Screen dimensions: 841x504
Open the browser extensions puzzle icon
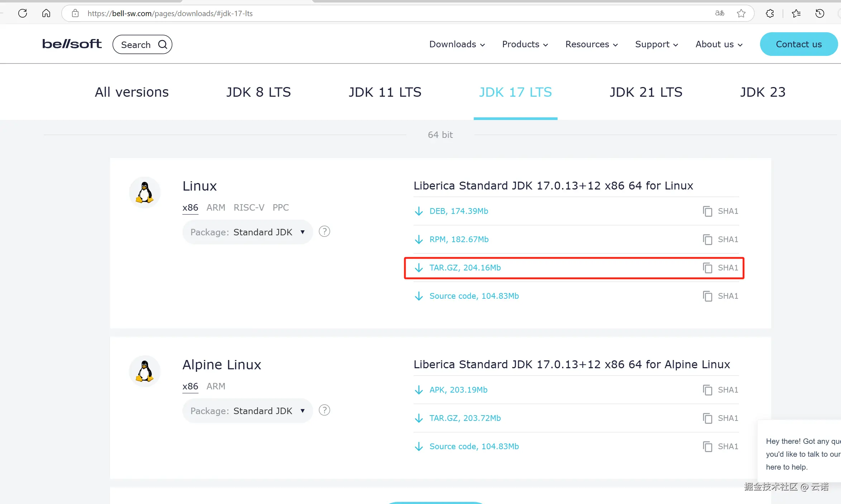pos(770,14)
